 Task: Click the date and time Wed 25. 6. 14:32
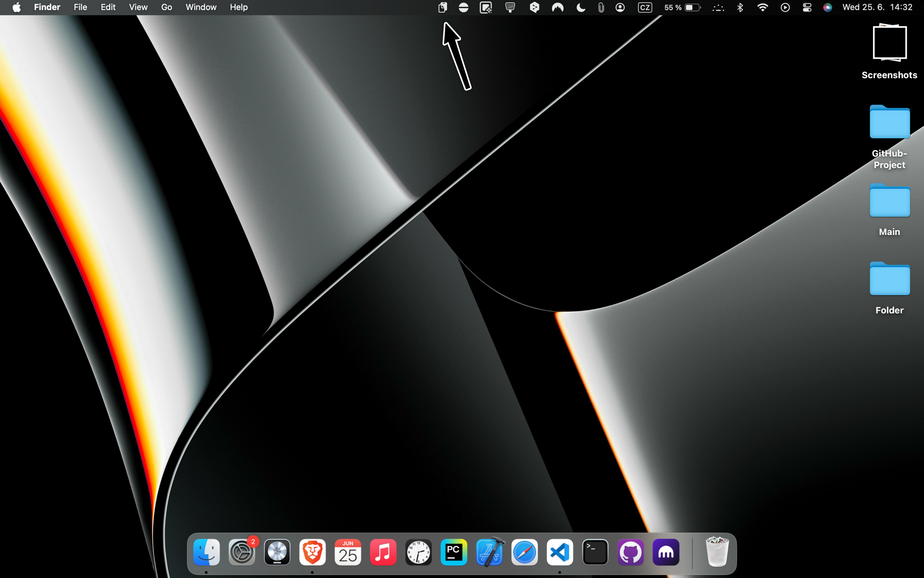coord(877,7)
